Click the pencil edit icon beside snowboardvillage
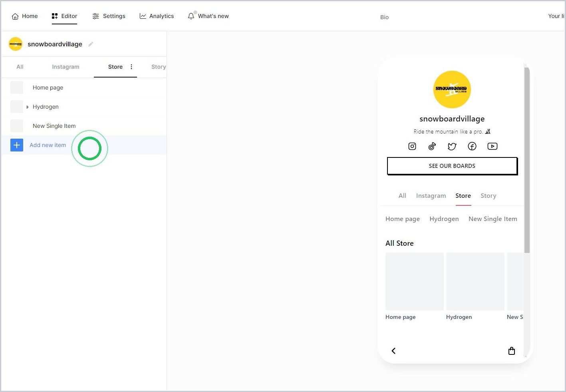This screenshot has width=566, height=392. pyautogui.click(x=91, y=44)
